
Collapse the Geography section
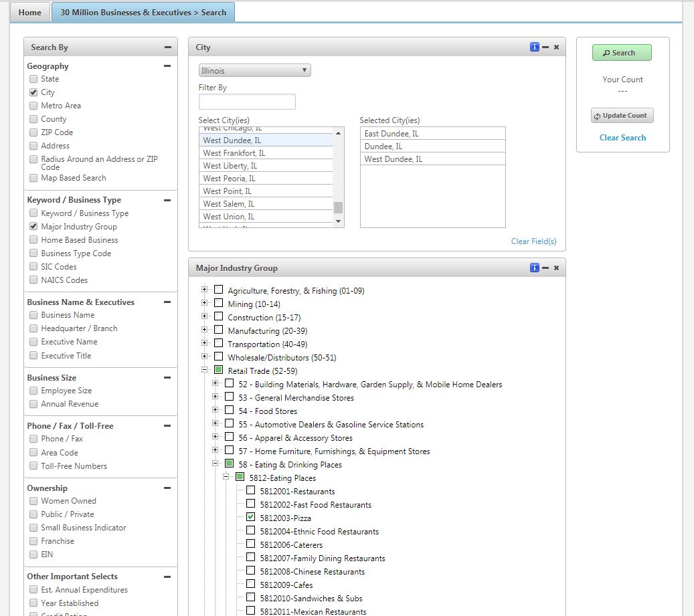click(x=167, y=66)
